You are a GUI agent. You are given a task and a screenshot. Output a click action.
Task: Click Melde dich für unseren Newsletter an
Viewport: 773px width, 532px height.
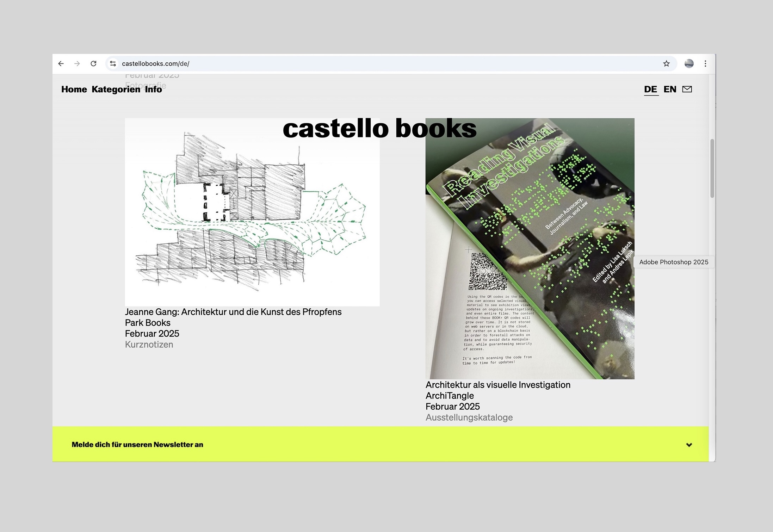(137, 445)
